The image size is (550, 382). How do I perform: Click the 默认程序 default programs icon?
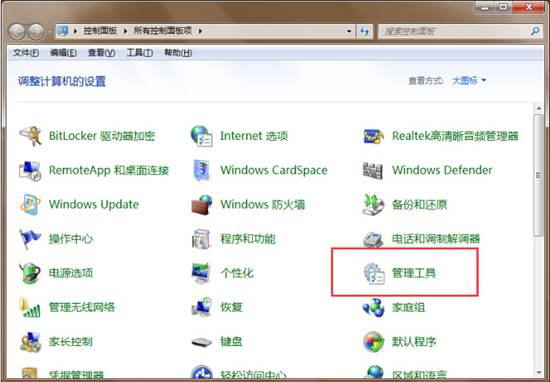coord(374,342)
